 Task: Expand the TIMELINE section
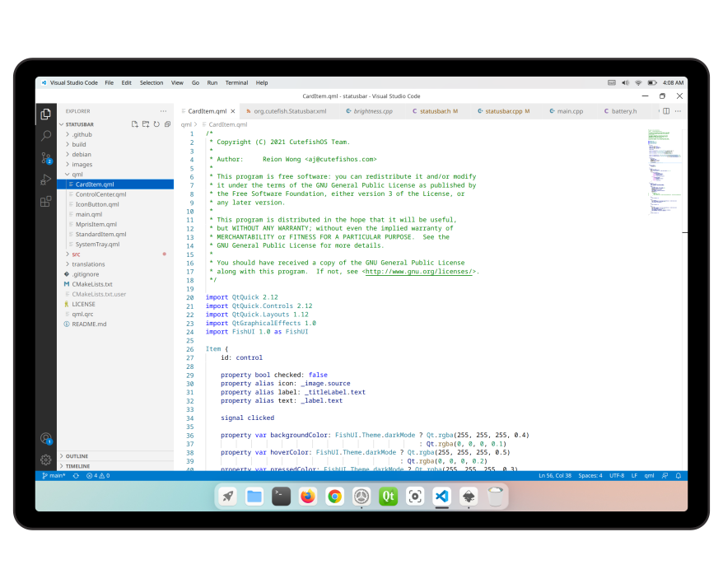click(x=115, y=466)
